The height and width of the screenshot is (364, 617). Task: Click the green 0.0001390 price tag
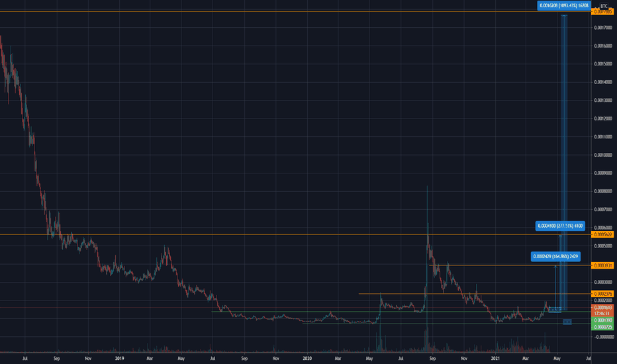click(x=603, y=320)
